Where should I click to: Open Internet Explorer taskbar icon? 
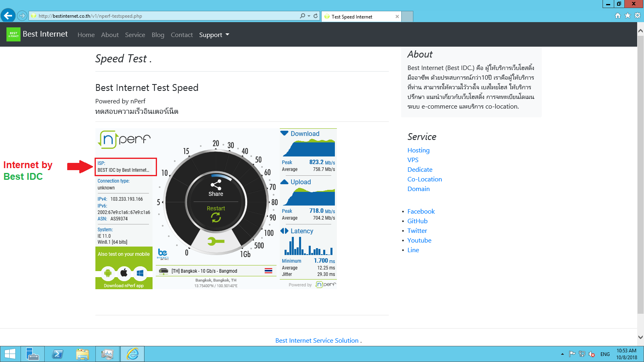(x=132, y=354)
